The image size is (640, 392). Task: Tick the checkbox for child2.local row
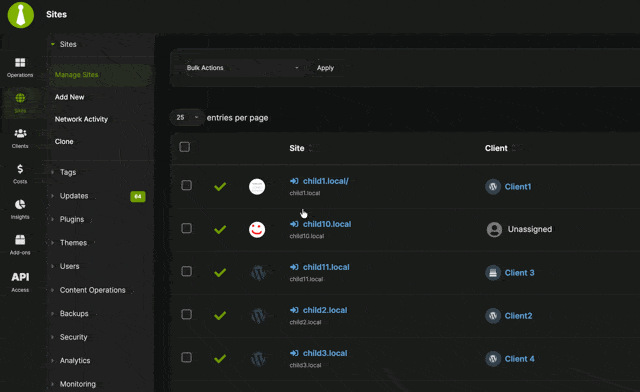pos(187,314)
